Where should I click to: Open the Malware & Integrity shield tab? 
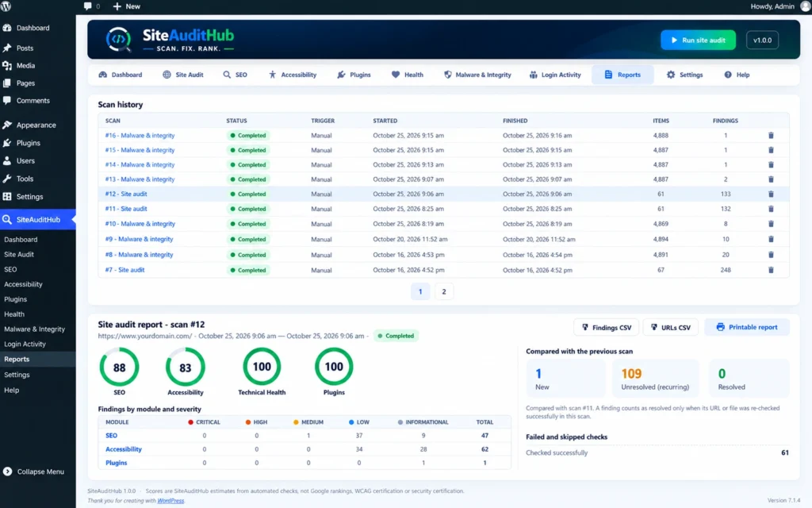(x=477, y=75)
